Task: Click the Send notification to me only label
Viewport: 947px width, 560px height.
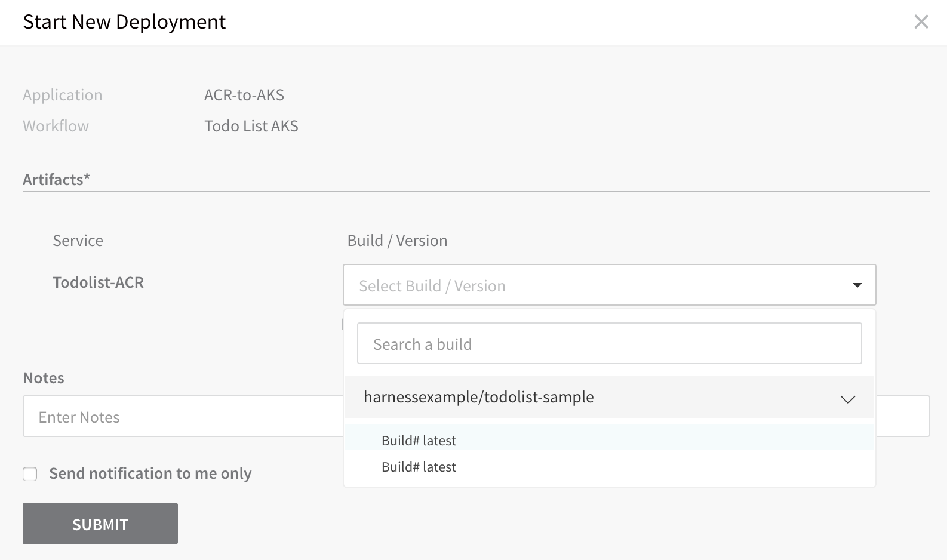Action: point(150,473)
